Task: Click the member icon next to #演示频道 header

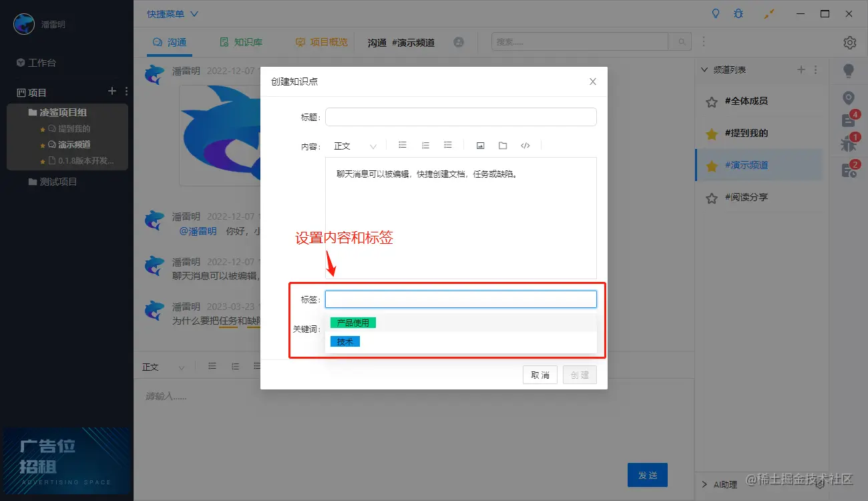Action: point(459,42)
